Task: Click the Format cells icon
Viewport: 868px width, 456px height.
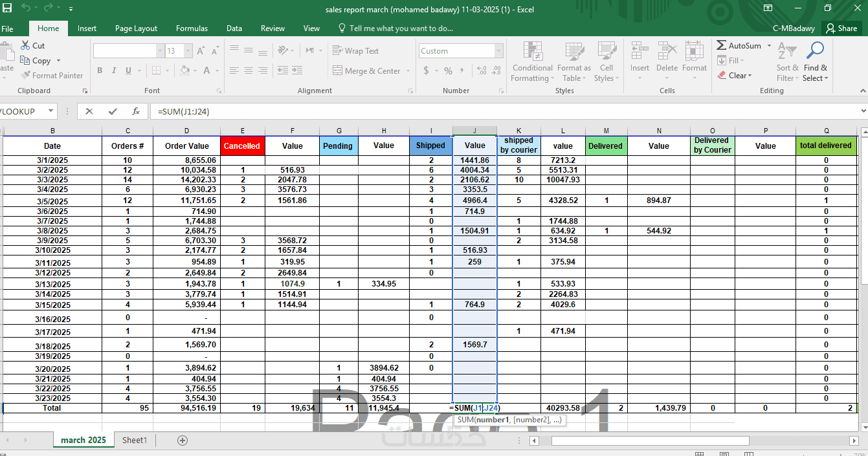Action: [x=694, y=51]
